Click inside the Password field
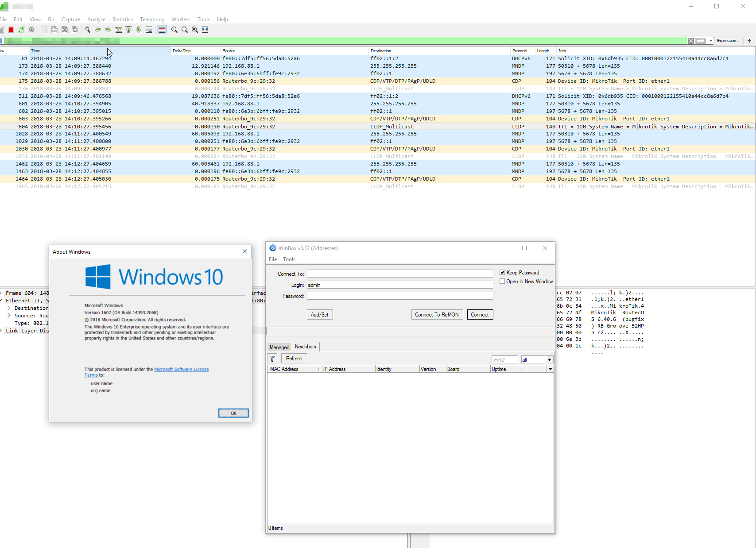Image resolution: width=756 pixels, height=548 pixels. [399, 296]
